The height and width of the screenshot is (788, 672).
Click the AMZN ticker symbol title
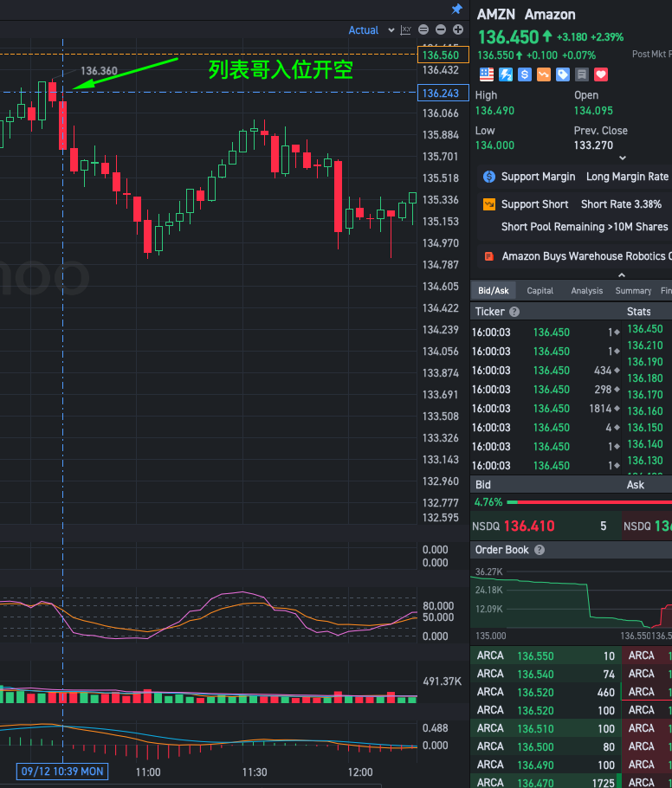pos(495,15)
